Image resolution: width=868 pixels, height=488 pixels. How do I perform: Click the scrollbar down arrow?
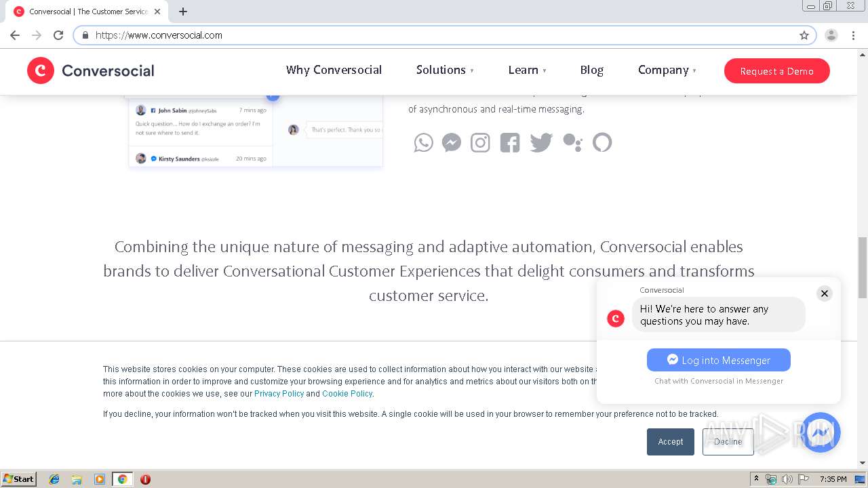pyautogui.click(x=863, y=463)
